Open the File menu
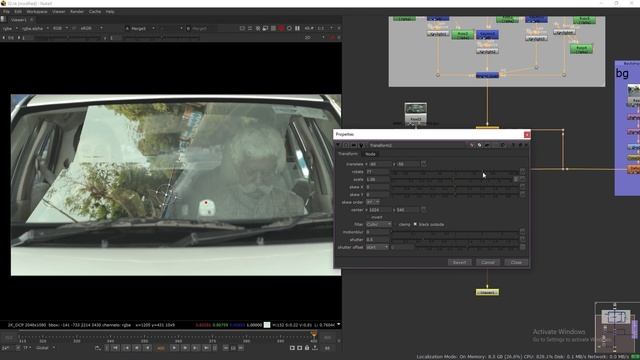The width and height of the screenshot is (640, 360). point(6,12)
